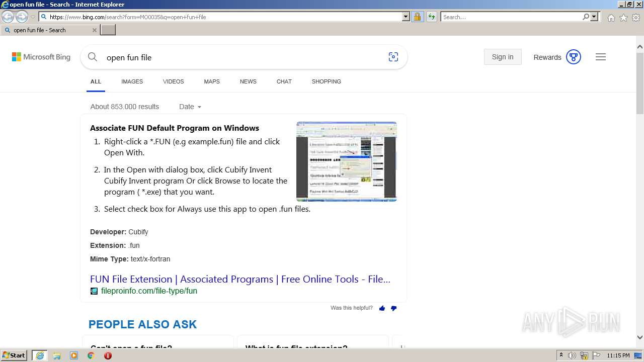Click the IE search box

click(511, 17)
